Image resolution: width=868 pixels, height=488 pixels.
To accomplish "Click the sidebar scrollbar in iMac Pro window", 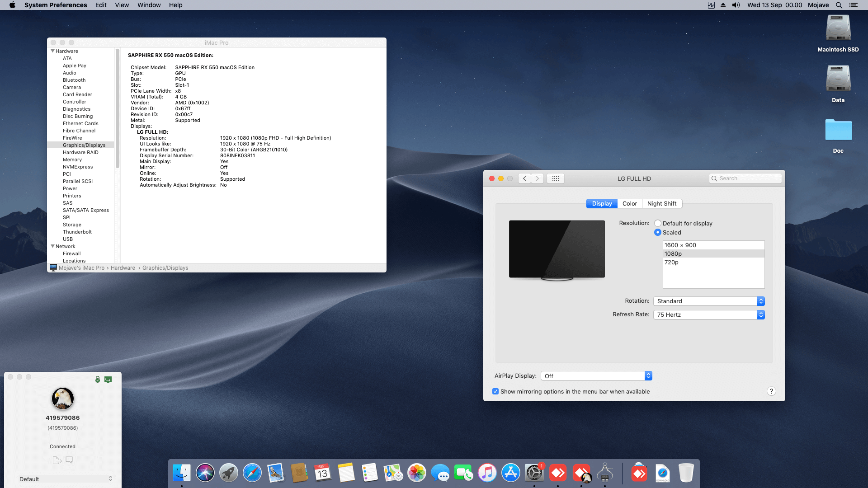I will pyautogui.click(x=118, y=108).
